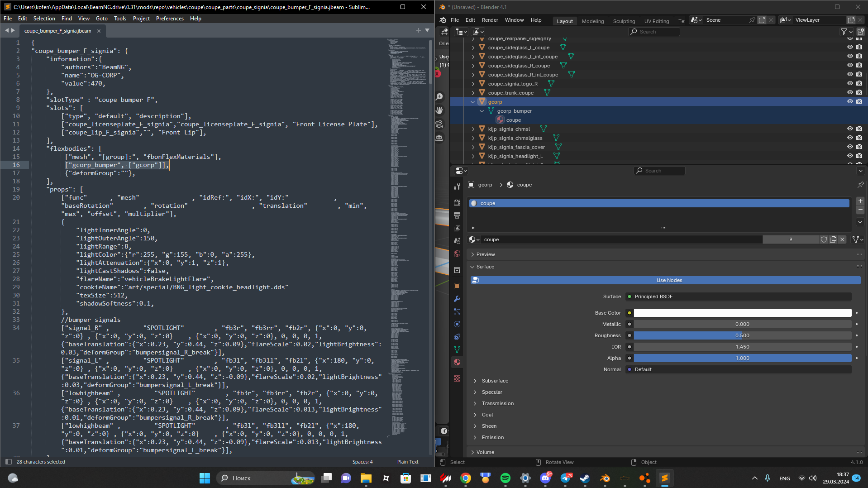This screenshot has width=868, height=488.
Task: Hide coupe_signia_logo_R in viewport
Action: pos(850,84)
